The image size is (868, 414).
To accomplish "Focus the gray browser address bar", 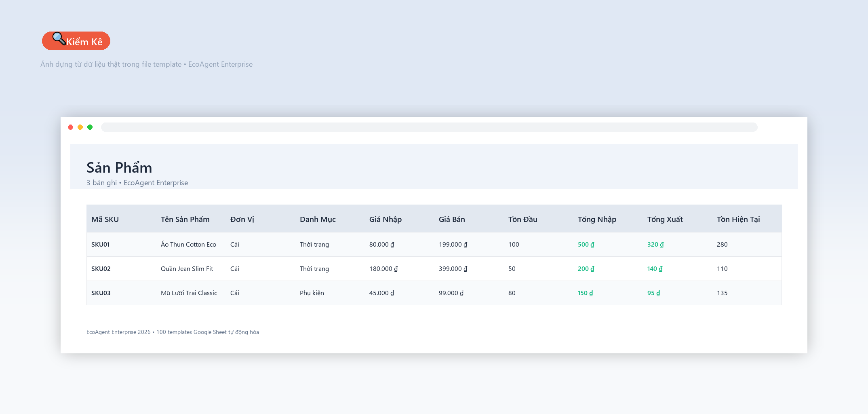I will (x=429, y=127).
